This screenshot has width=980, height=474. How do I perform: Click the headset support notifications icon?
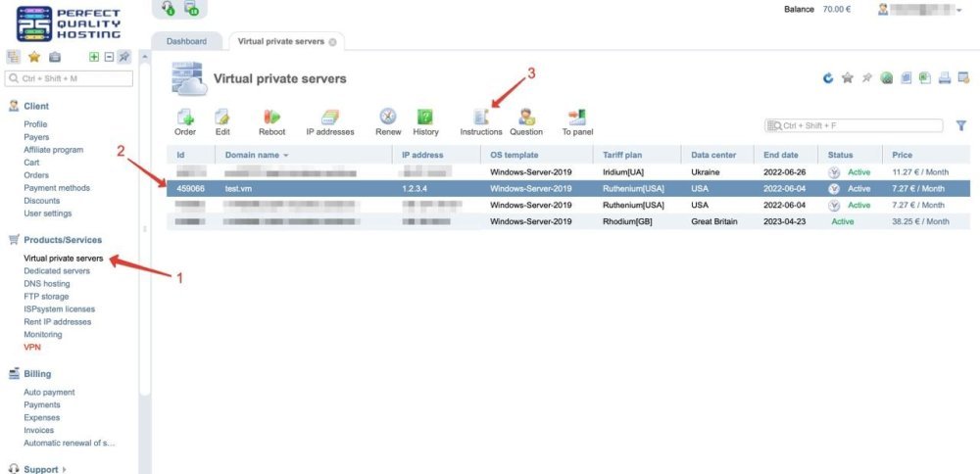168,8
